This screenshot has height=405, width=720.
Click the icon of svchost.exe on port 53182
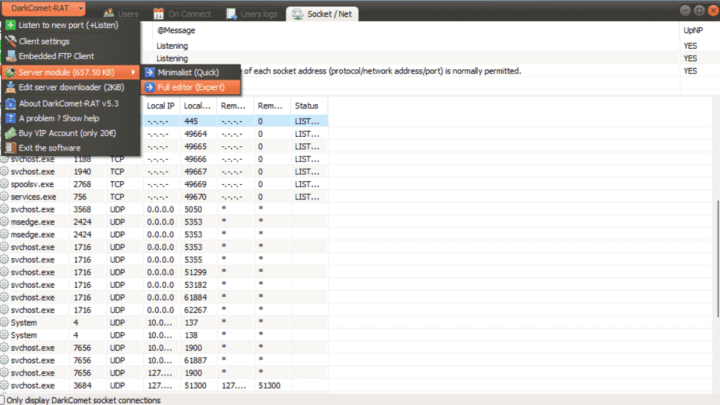click(5, 285)
